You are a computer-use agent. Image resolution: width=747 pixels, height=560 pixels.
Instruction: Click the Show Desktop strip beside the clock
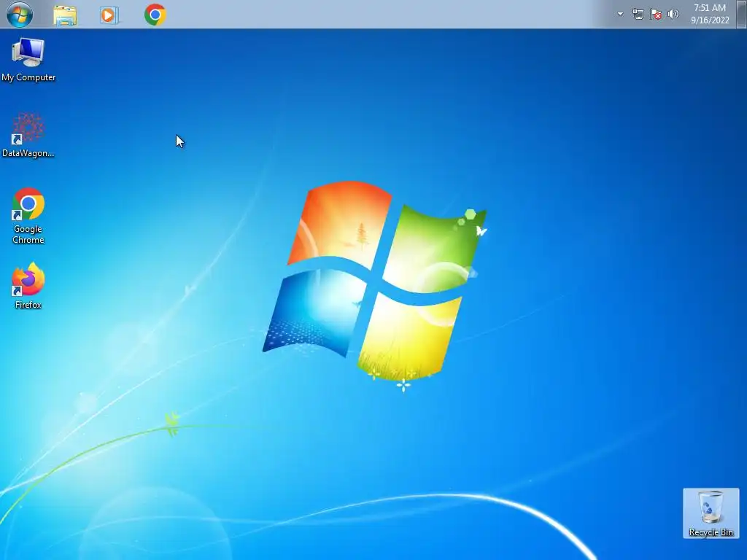click(742, 14)
